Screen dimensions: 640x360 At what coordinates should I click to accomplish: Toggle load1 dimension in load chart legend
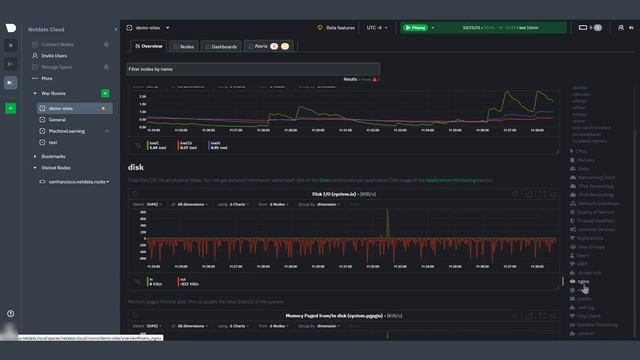click(157, 145)
